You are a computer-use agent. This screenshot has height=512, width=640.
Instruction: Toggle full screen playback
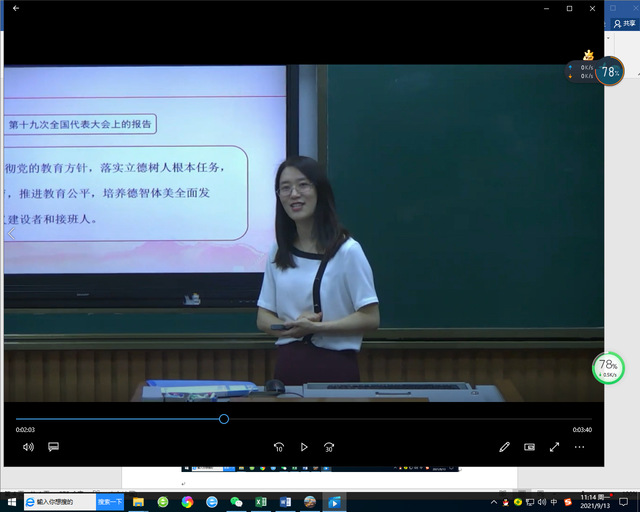click(x=555, y=447)
